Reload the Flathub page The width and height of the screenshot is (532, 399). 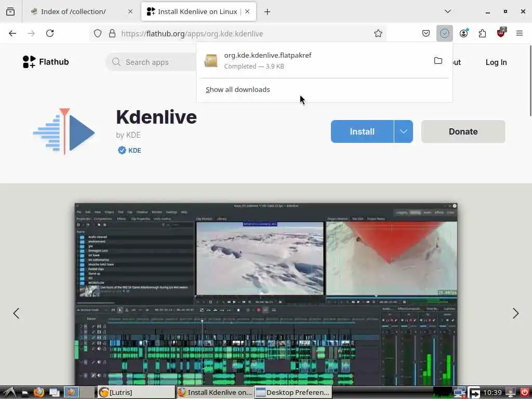pos(50,33)
